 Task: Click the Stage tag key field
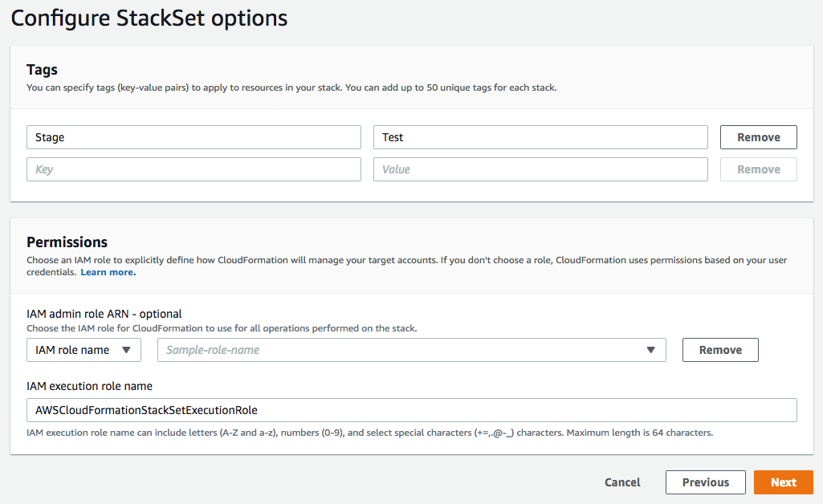coord(194,137)
